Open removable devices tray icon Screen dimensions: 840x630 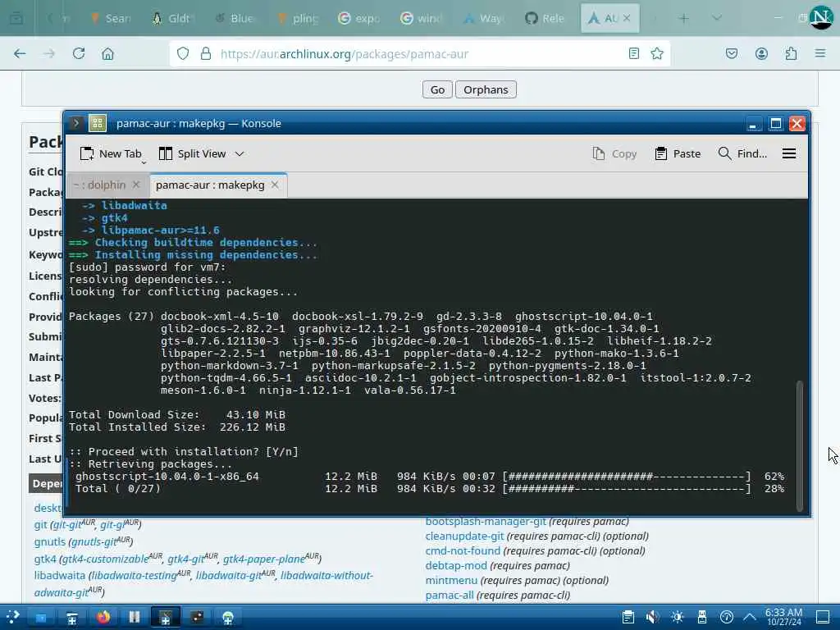coord(702,617)
